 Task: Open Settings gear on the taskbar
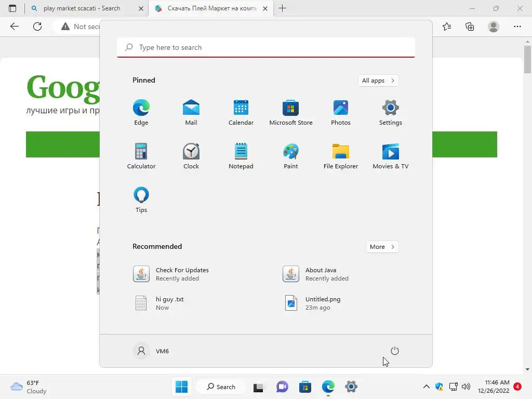pos(351,387)
